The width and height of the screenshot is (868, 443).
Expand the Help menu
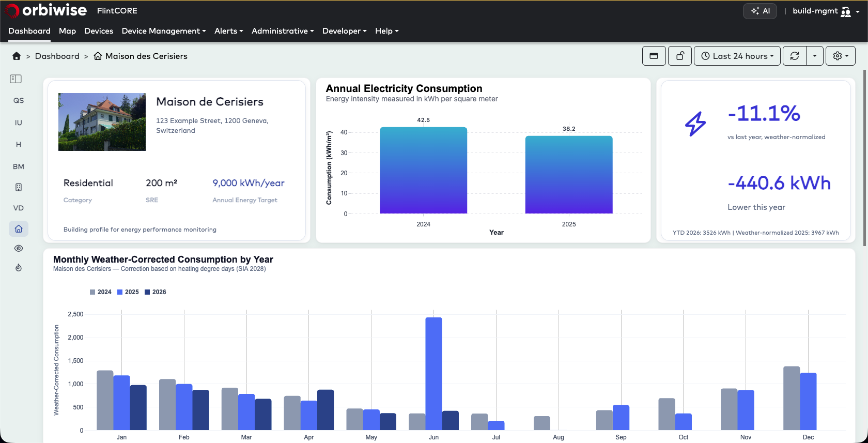(387, 31)
